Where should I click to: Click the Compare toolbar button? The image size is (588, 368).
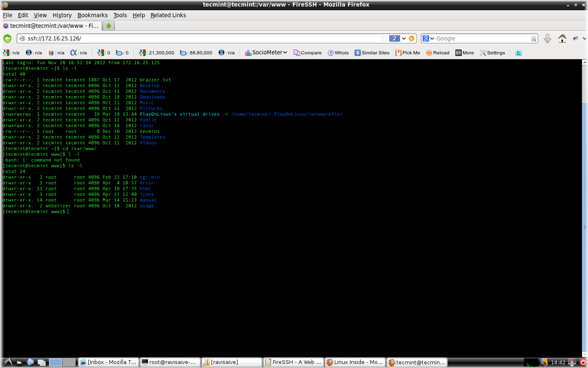(x=307, y=53)
